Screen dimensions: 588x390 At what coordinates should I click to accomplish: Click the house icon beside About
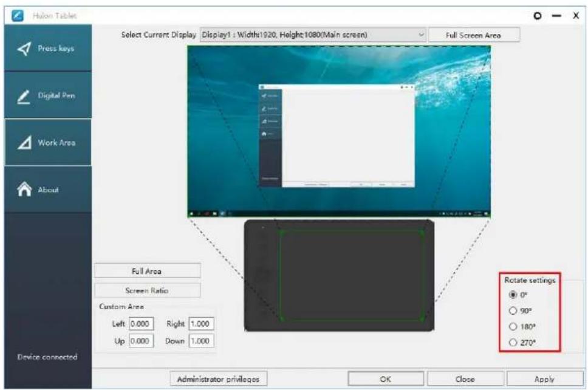tap(24, 190)
